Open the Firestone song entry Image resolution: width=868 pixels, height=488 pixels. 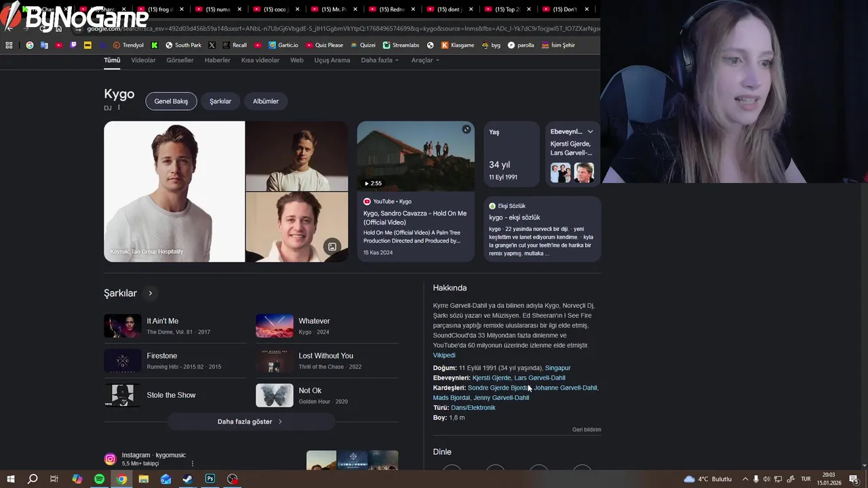(x=175, y=361)
